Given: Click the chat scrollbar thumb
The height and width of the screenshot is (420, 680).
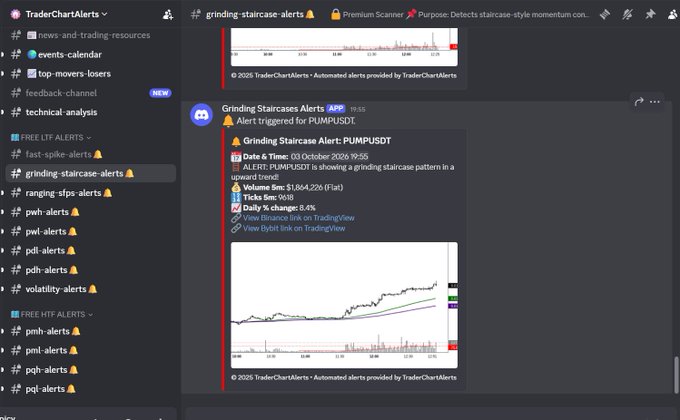Looking at the screenshot, I should [x=676, y=374].
